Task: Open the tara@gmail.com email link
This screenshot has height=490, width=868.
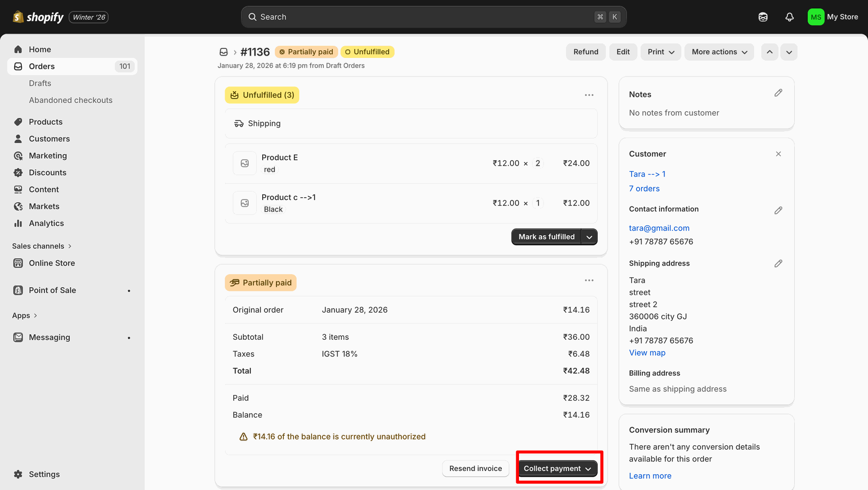Action: [659, 228]
